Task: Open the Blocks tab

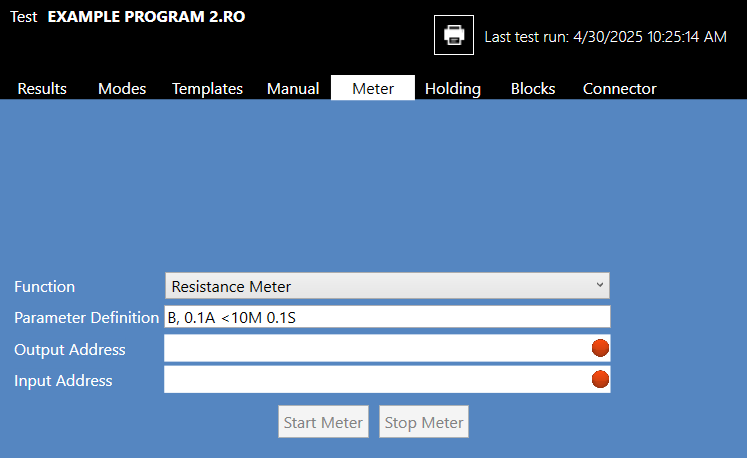Action: tap(533, 89)
